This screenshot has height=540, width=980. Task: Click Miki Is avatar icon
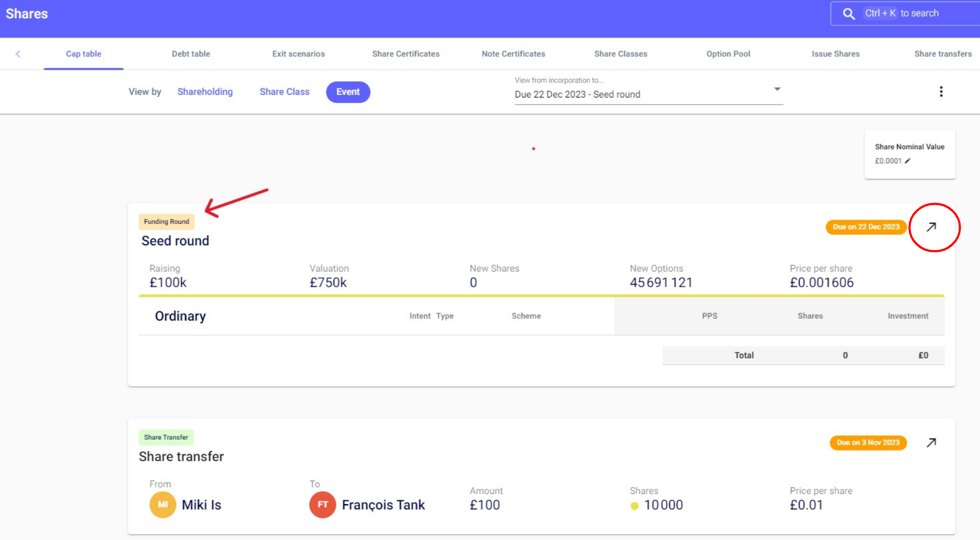click(x=163, y=505)
